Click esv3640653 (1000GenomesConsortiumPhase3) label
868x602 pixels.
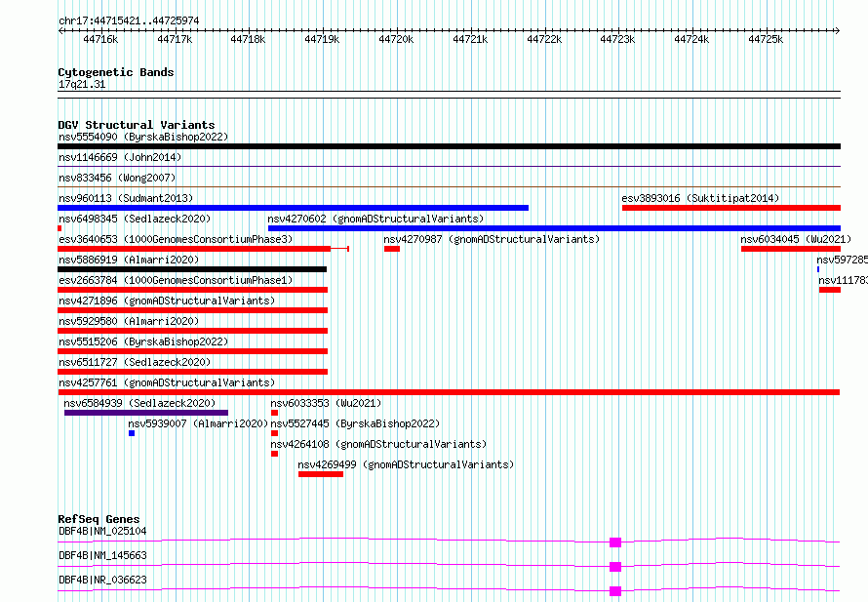[x=176, y=239]
